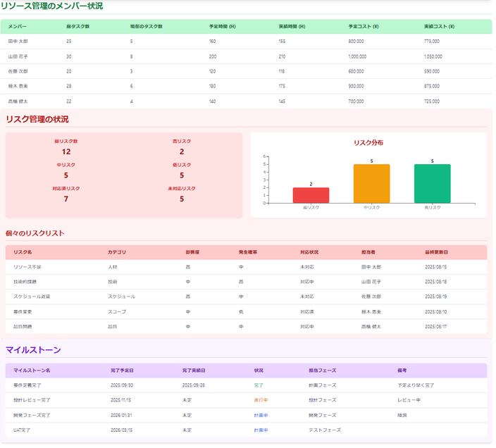The image size is (496, 448).
Task: Click the リスク分布 chart title
Action: [x=368, y=143]
